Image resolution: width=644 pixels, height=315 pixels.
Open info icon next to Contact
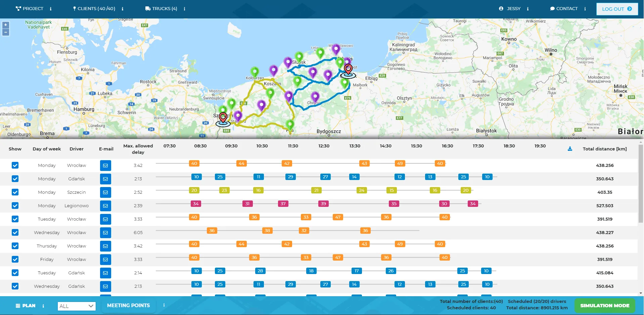click(x=585, y=9)
